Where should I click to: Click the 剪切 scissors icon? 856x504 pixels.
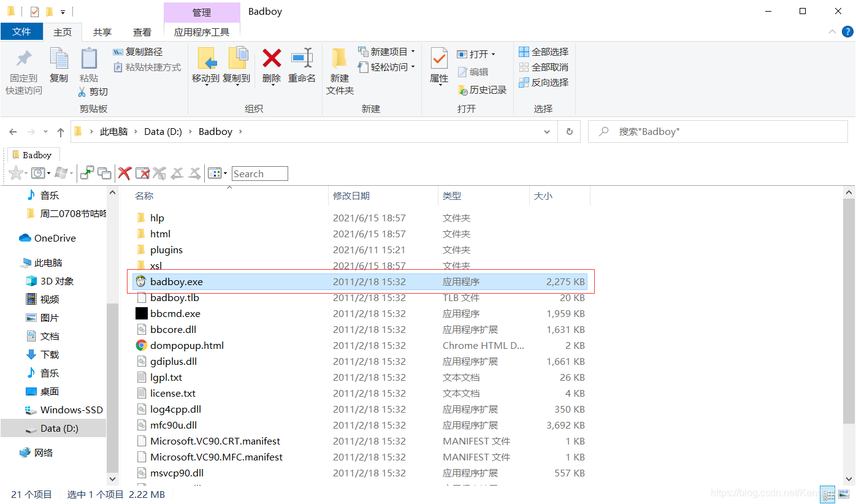click(x=82, y=92)
